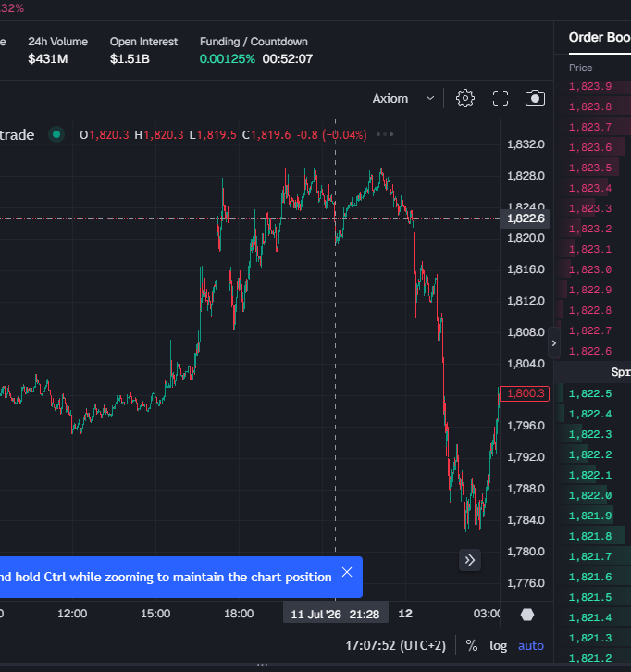The height and width of the screenshot is (672, 631).
Task: Select bid price 1,821.6 in order book
Action: tap(590, 577)
